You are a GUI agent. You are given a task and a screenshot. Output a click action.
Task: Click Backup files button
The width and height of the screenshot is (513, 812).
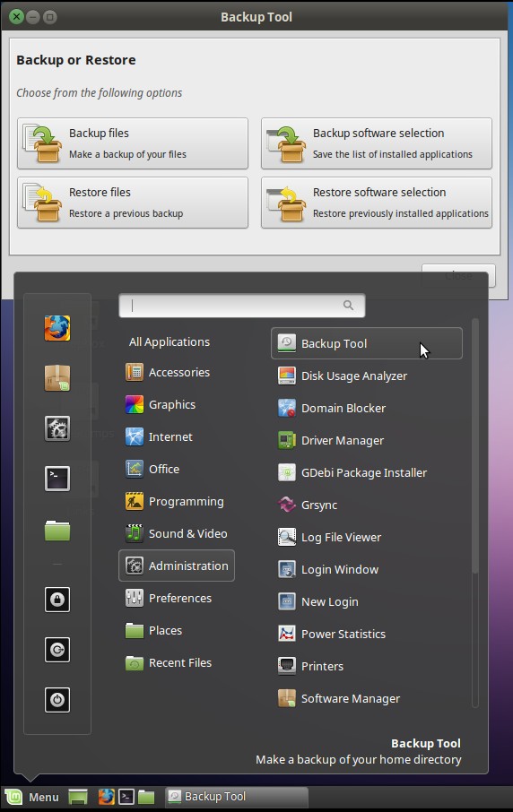click(x=133, y=143)
